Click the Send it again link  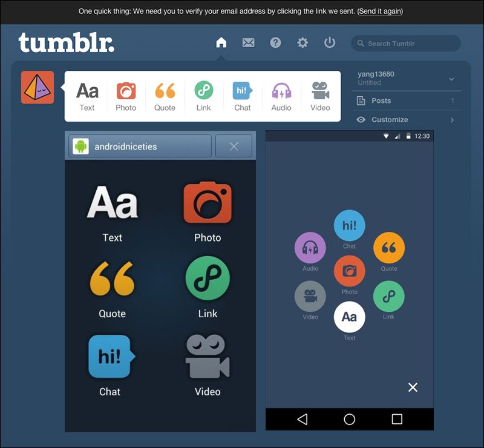click(380, 11)
